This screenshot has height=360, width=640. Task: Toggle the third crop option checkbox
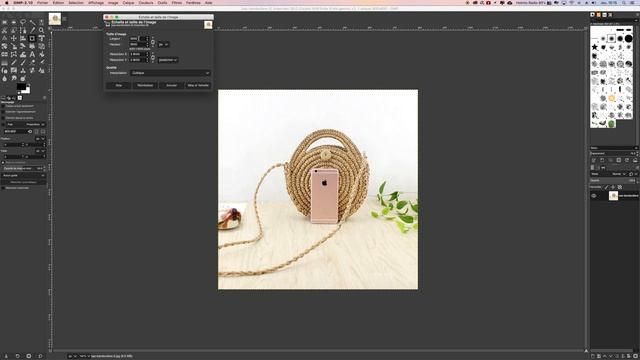point(3,118)
